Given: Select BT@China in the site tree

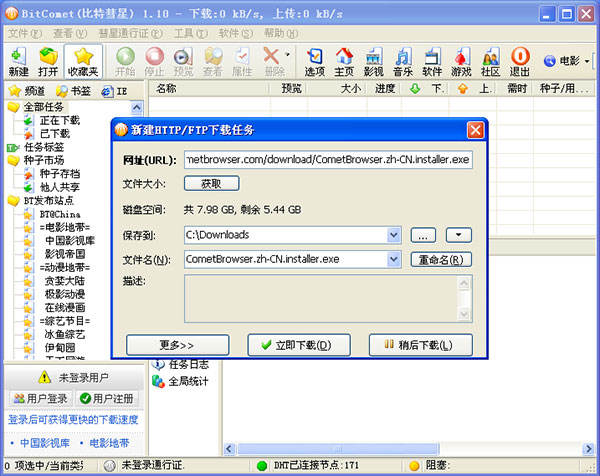Looking at the screenshot, I should (x=60, y=214).
